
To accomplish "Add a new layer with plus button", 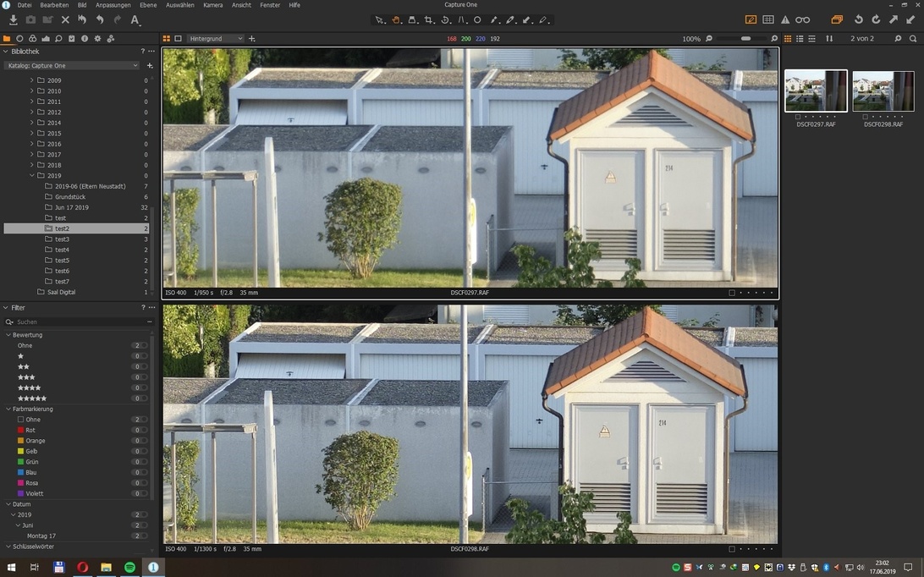I will point(251,39).
